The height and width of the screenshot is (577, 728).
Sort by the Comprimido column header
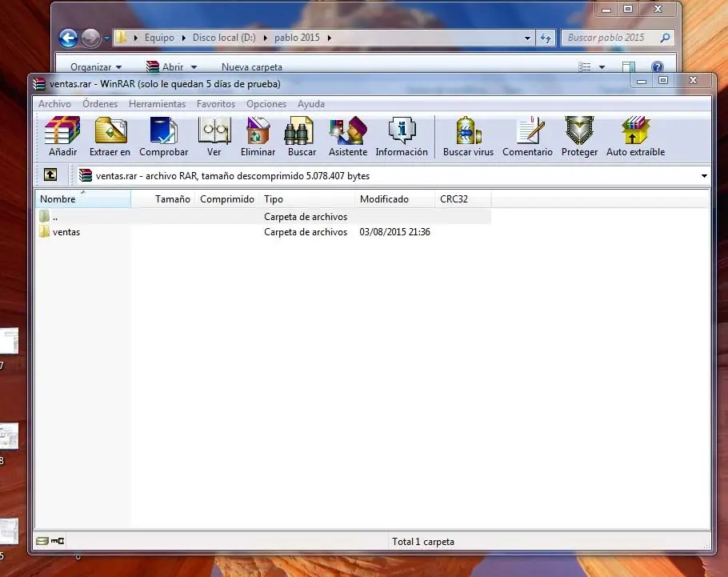(227, 198)
